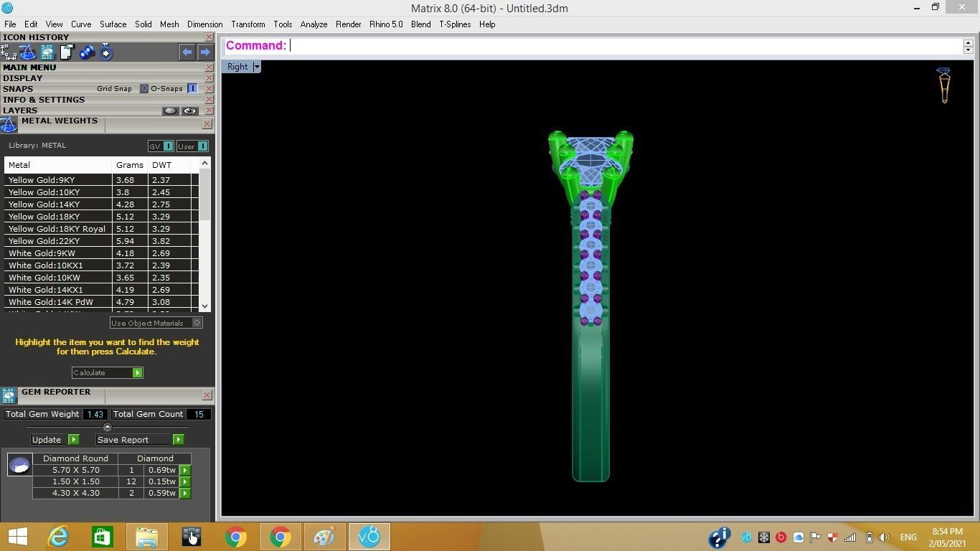Select Yellow Gold:18KY row
This screenshot has width=980, height=551.
click(x=101, y=217)
